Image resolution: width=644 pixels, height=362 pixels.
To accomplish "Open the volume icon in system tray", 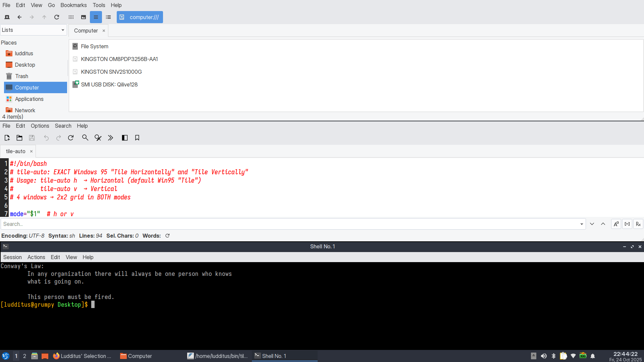I will 544,356.
